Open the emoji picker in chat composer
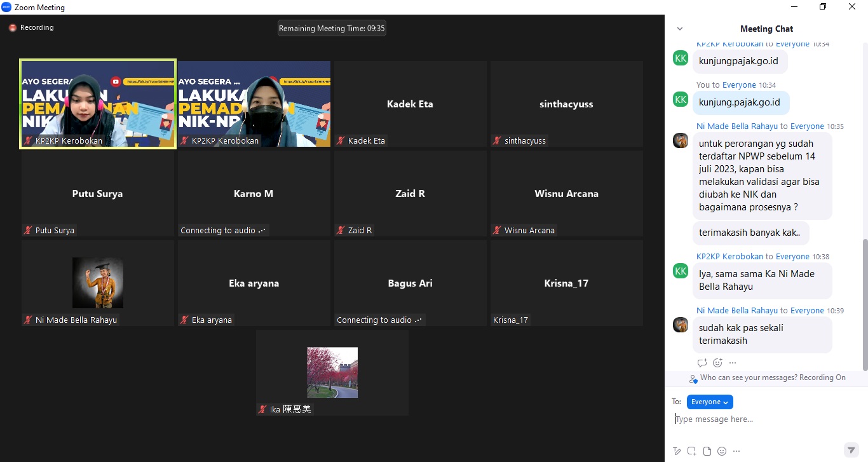Viewport: 868px width, 462px height. [x=722, y=451]
